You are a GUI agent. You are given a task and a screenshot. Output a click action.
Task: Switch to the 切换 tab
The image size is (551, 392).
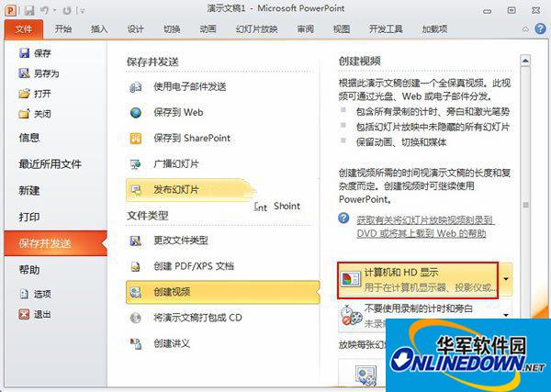(172, 28)
